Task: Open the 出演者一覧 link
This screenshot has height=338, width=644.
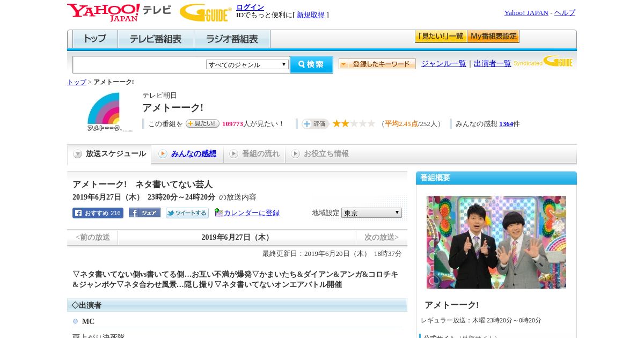Action: [493, 63]
